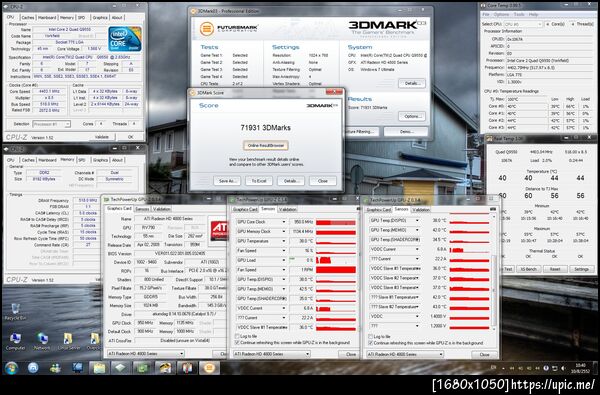The height and width of the screenshot is (395, 600).
Task: Switch to Validation tab in GPU-Z window showing GPU Core Clock
Action: pyautogui.click(x=287, y=209)
